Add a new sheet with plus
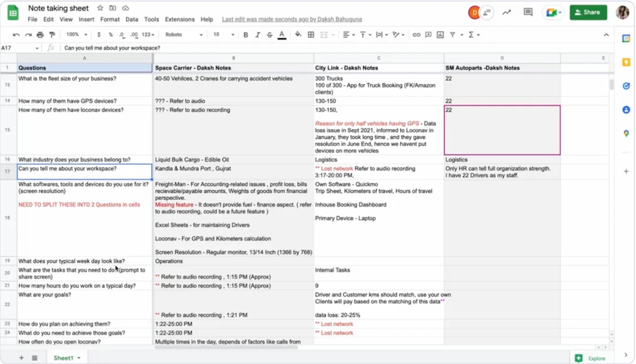This screenshot has height=364, width=636. tap(21, 358)
